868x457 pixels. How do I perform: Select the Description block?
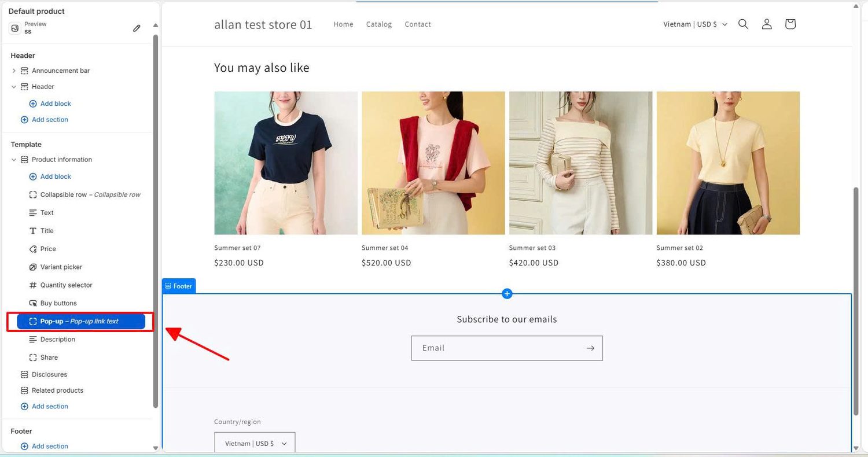coord(58,340)
